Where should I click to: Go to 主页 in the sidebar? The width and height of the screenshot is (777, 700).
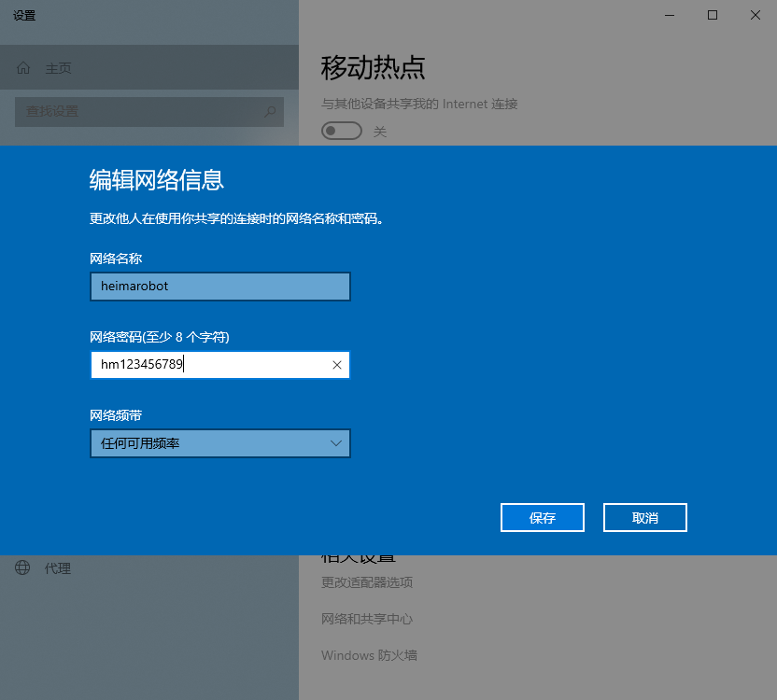coord(58,68)
